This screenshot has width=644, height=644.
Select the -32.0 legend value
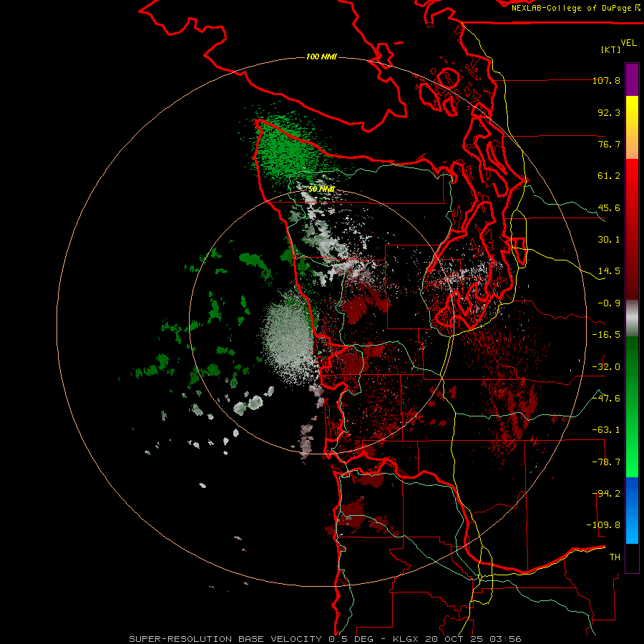(x=606, y=367)
